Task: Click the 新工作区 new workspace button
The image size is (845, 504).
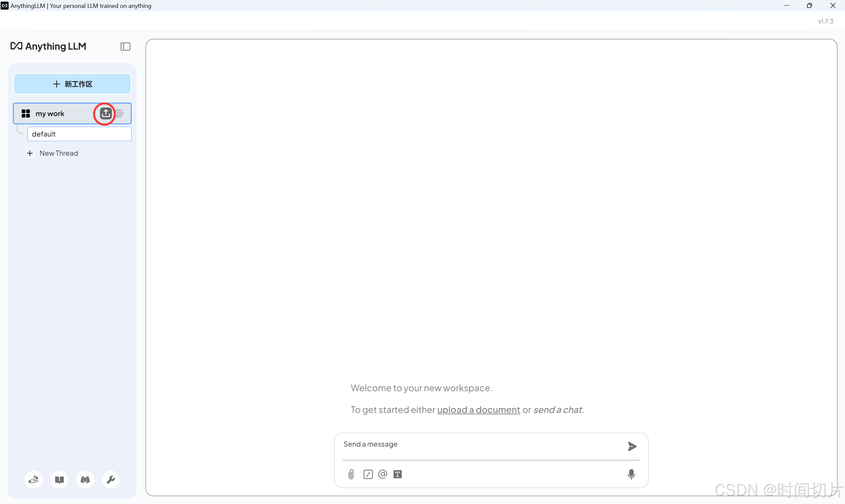Action: coord(72,84)
